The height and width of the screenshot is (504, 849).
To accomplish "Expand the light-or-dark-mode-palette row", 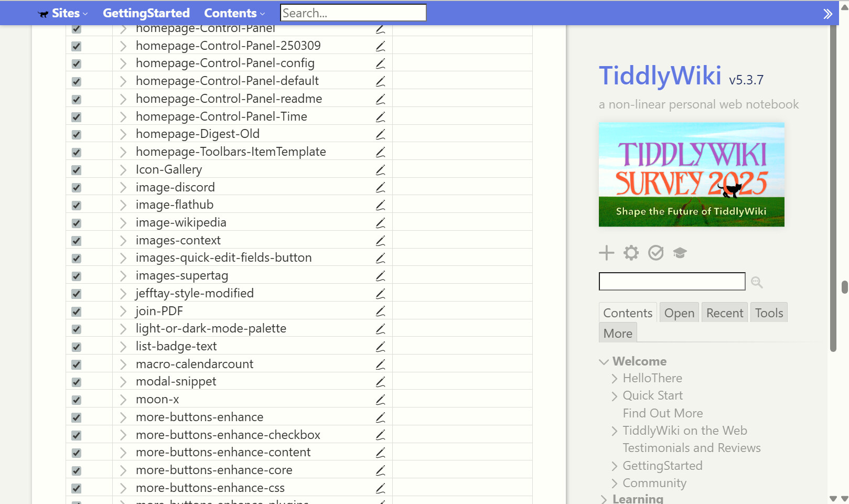I will click(x=123, y=329).
